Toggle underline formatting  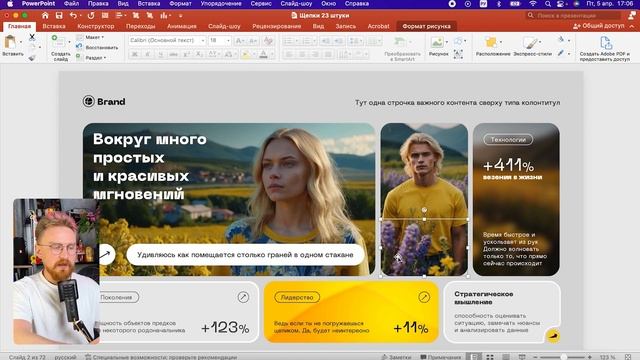coord(161,54)
